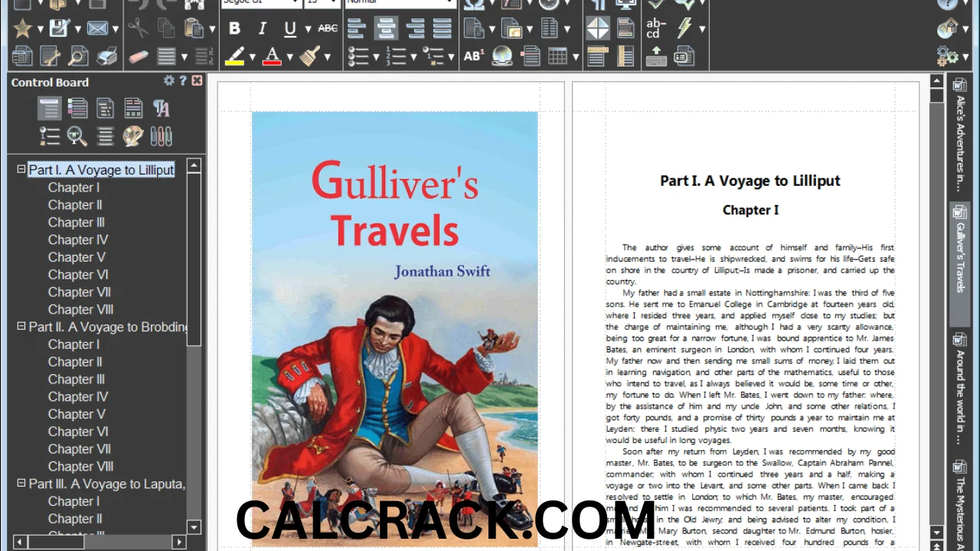980x551 pixels.
Task: Click the ab-cd hyphenation icon
Action: 656,28
